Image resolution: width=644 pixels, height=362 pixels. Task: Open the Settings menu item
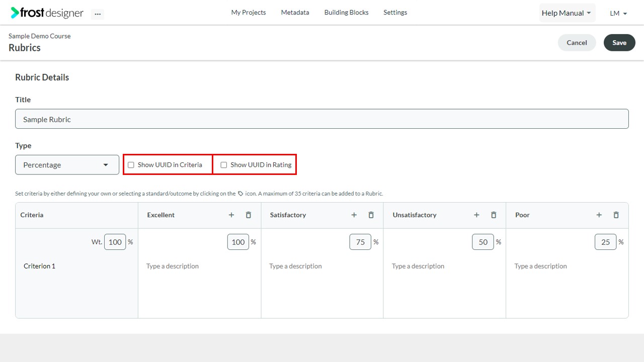[395, 13]
